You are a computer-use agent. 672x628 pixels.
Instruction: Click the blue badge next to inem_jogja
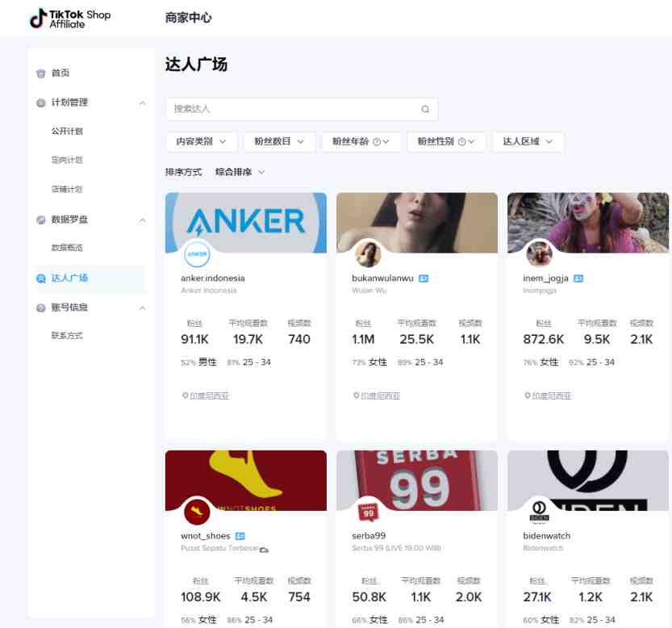578,278
